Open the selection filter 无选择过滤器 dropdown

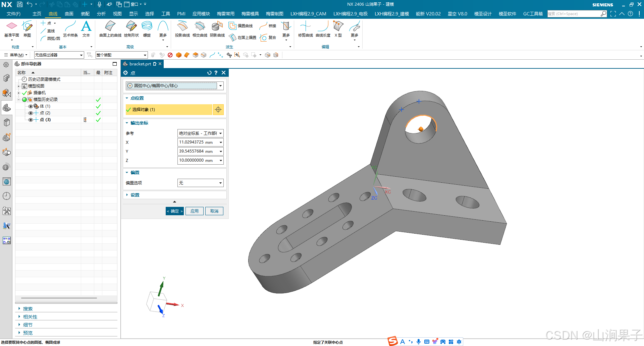(x=59, y=55)
